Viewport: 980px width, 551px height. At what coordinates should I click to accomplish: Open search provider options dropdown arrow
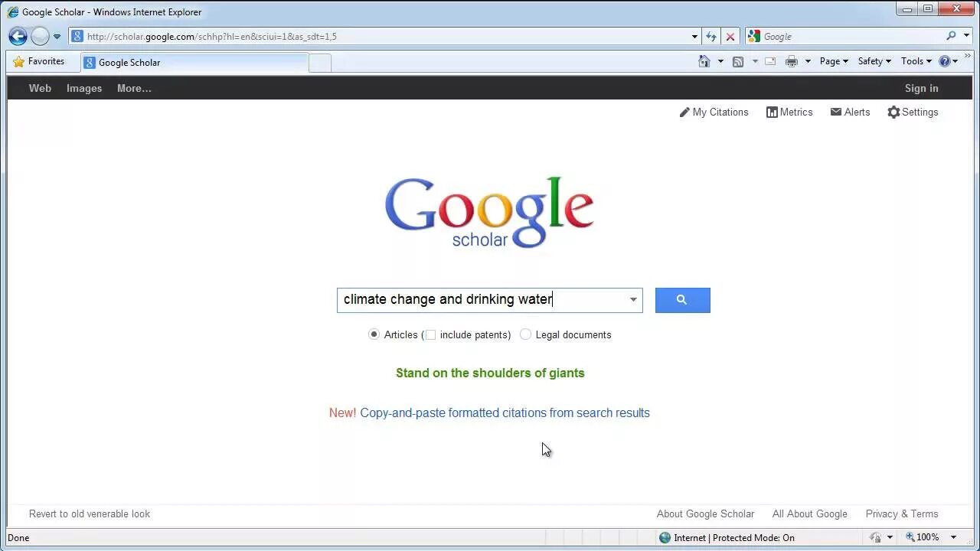(965, 36)
